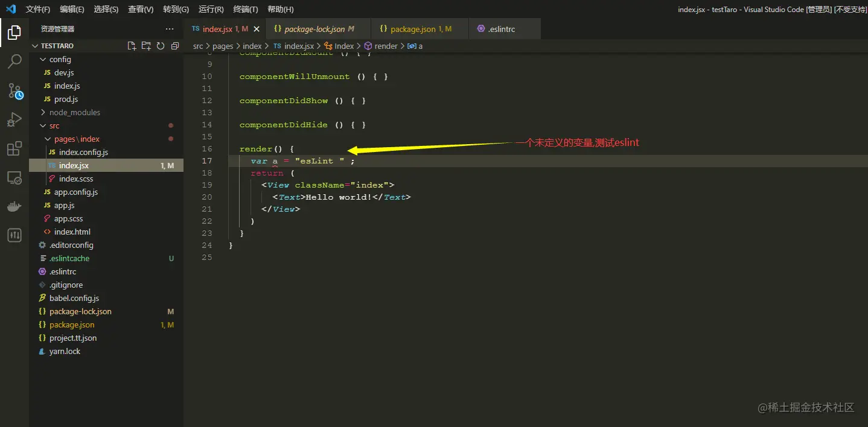
Task: Click variable a in breadcrumb
Action: 420,46
